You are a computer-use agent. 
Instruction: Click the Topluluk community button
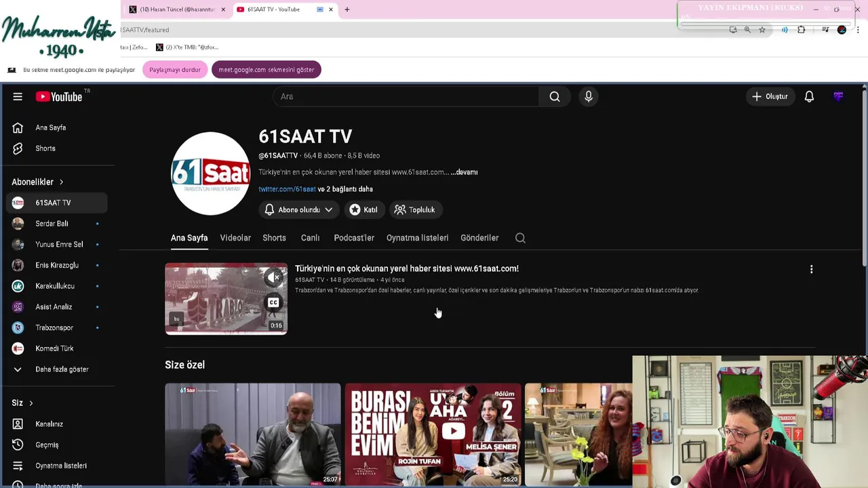coord(415,210)
